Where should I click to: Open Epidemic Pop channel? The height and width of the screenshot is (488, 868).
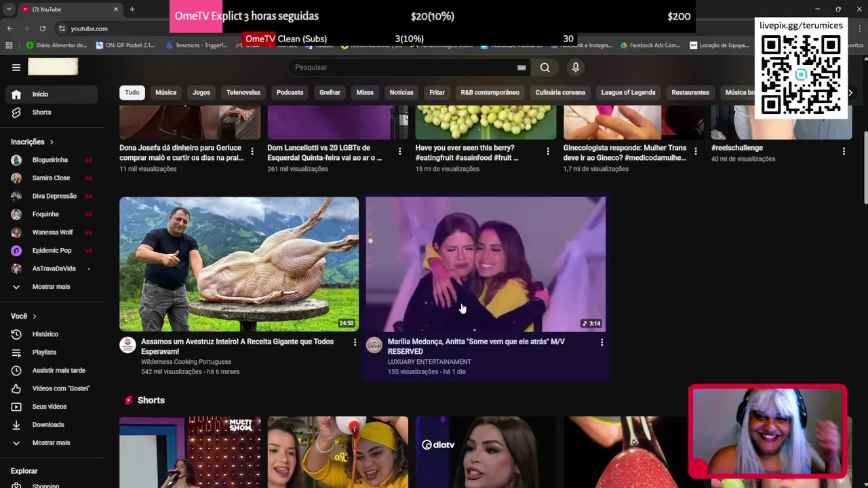(x=52, y=251)
